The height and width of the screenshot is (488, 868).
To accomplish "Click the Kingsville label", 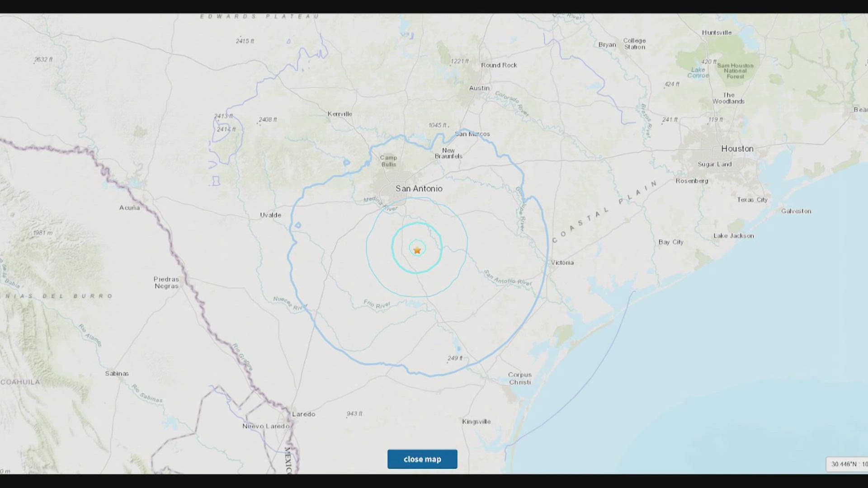I will 476,422.
